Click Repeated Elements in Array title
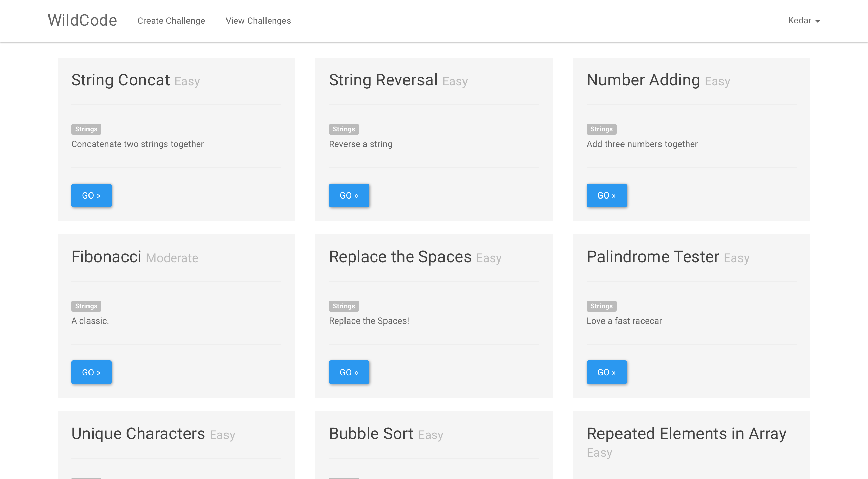This screenshot has width=868, height=479. pyautogui.click(x=686, y=434)
